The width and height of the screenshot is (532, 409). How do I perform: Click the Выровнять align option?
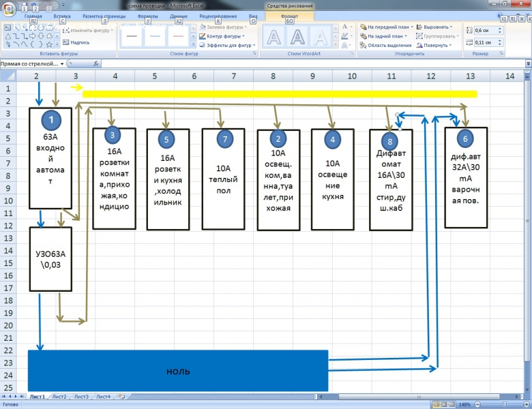click(435, 27)
